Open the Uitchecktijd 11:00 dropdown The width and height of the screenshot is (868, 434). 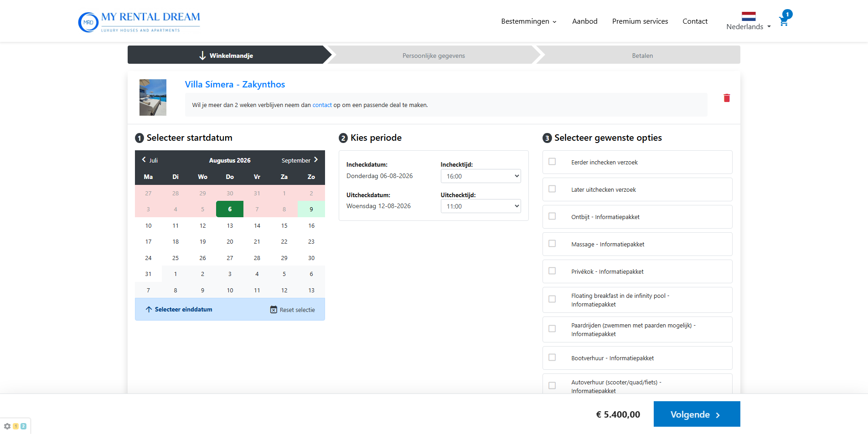480,206
